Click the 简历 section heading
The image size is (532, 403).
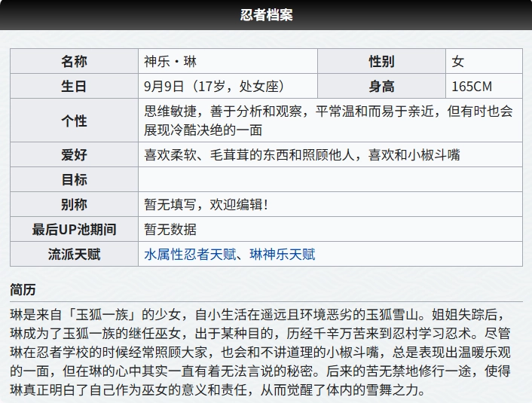pos(23,290)
